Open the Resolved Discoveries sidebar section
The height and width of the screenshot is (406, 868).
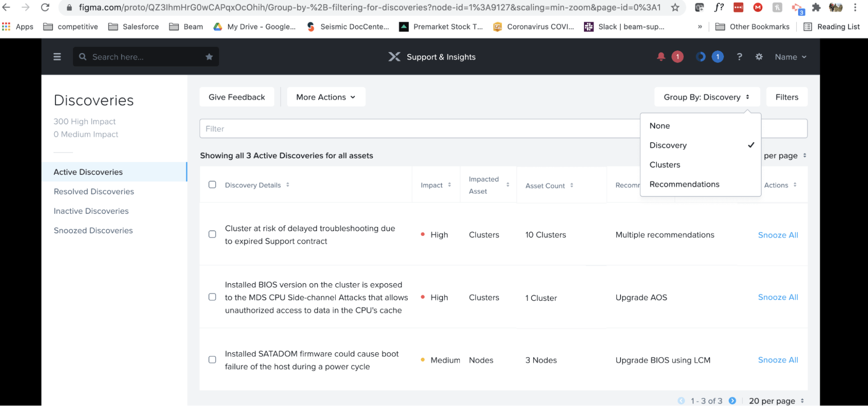[94, 191]
